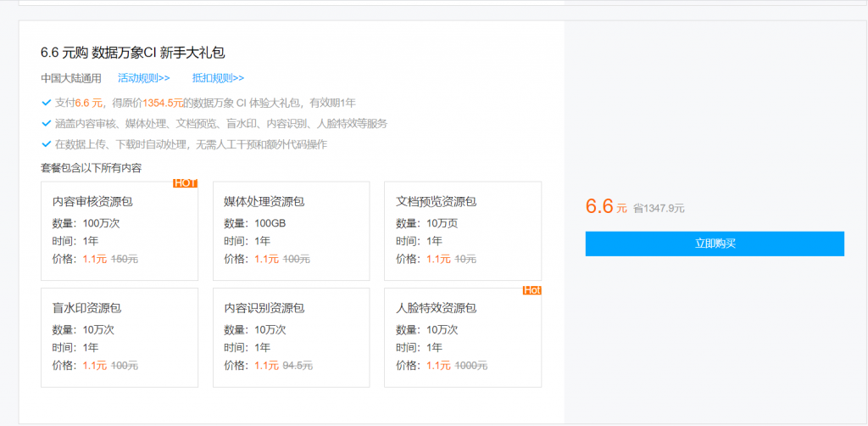Screen dimensions: 868x426
Task: Click 1354.5元 original price in first bullet
Action: 163,103
